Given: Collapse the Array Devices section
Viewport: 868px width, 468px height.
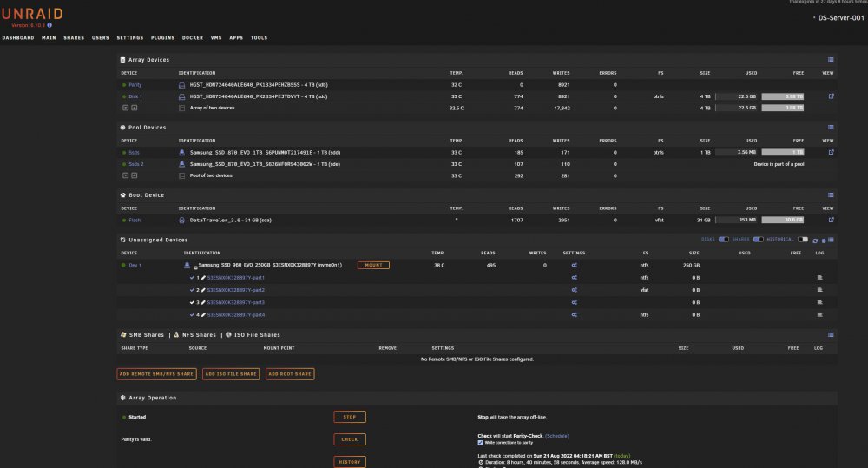Looking at the screenshot, I should coord(831,60).
